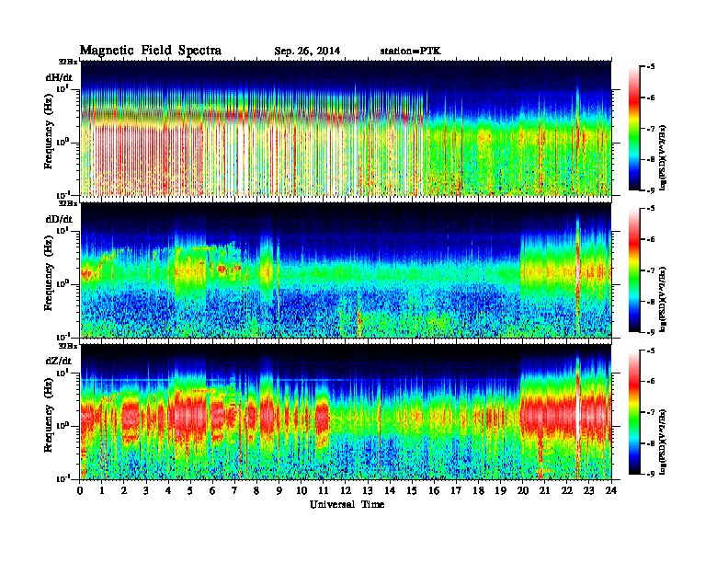Click the -8 tick on dD/dt color scale
This screenshot has width=728, height=563.
(x=651, y=301)
